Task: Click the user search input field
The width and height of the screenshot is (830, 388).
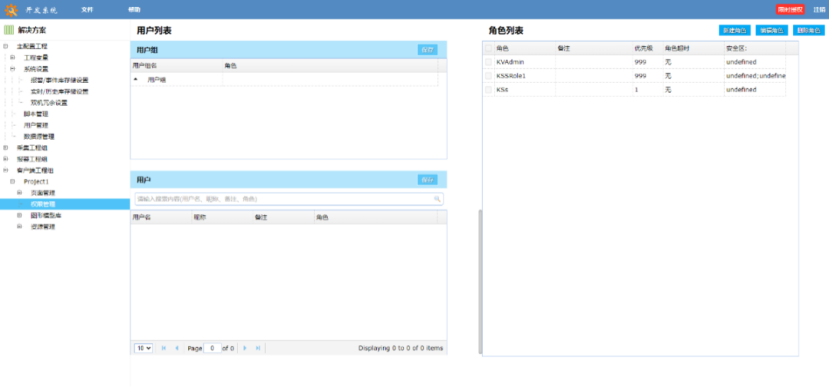Action: [x=289, y=199]
